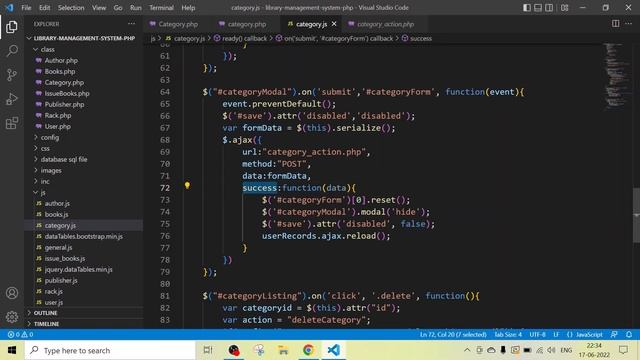Click the VS Code logo icon
The width and height of the screenshot is (640, 360).
tap(9, 7)
